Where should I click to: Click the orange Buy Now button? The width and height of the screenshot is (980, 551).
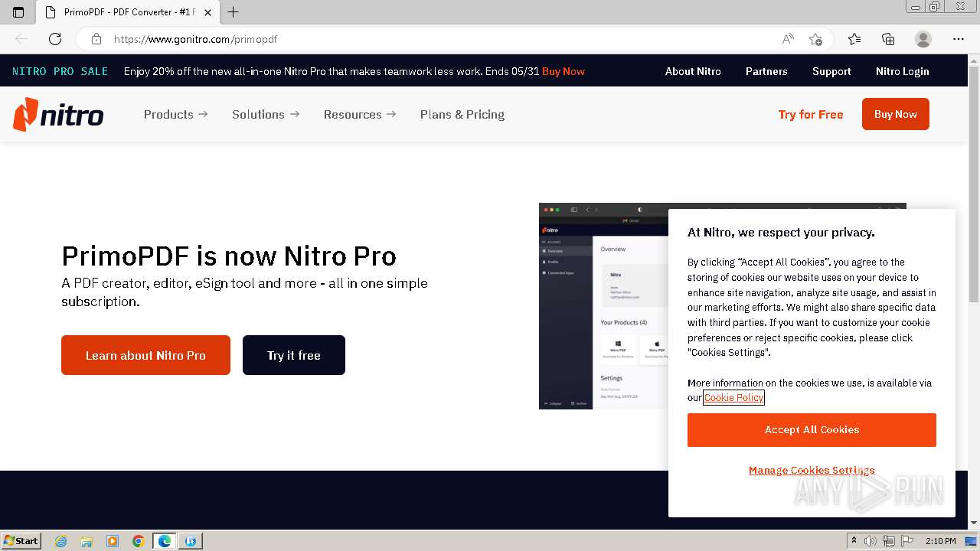(896, 114)
